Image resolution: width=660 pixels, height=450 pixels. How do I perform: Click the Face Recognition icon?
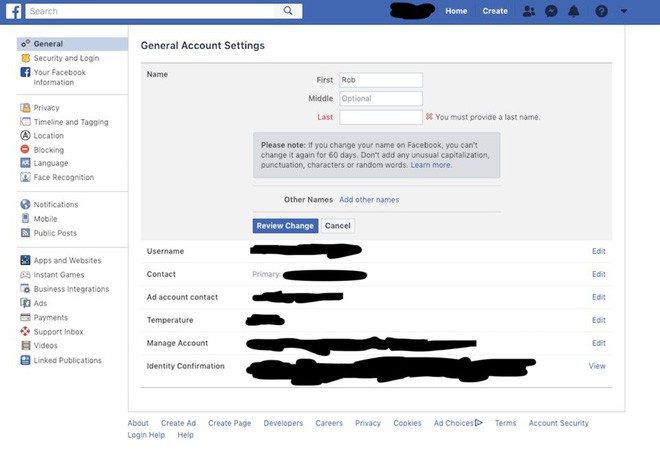25,177
